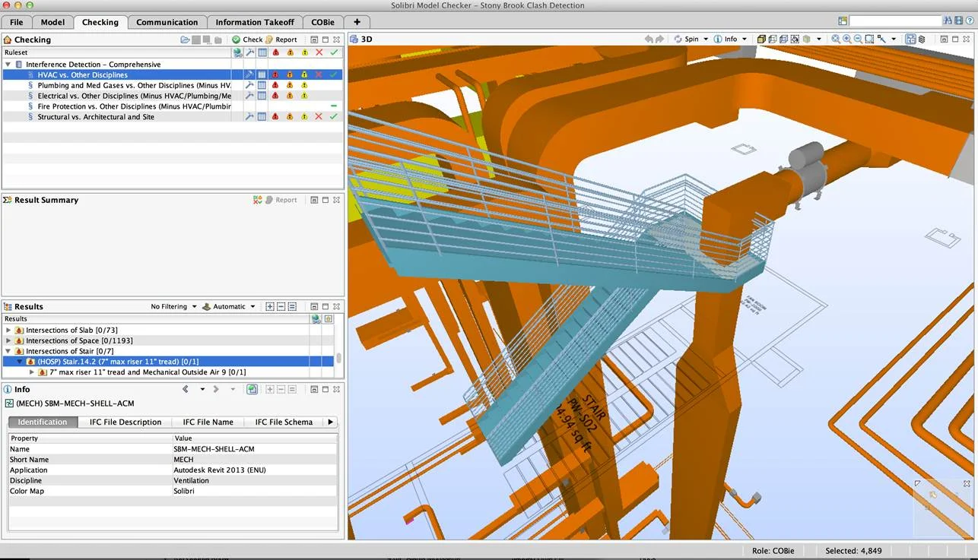This screenshot has width=978, height=560.
Task: Switch to the Communication tab
Action: click(167, 22)
